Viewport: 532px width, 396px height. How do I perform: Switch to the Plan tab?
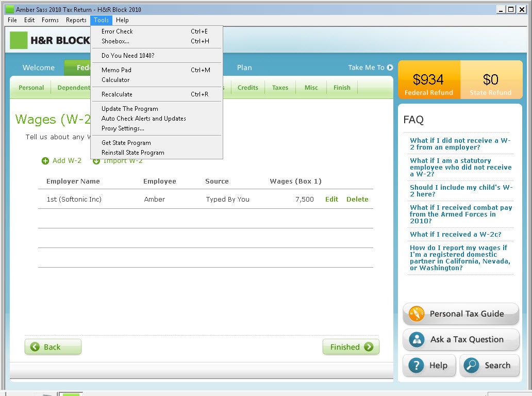pos(244,68)
